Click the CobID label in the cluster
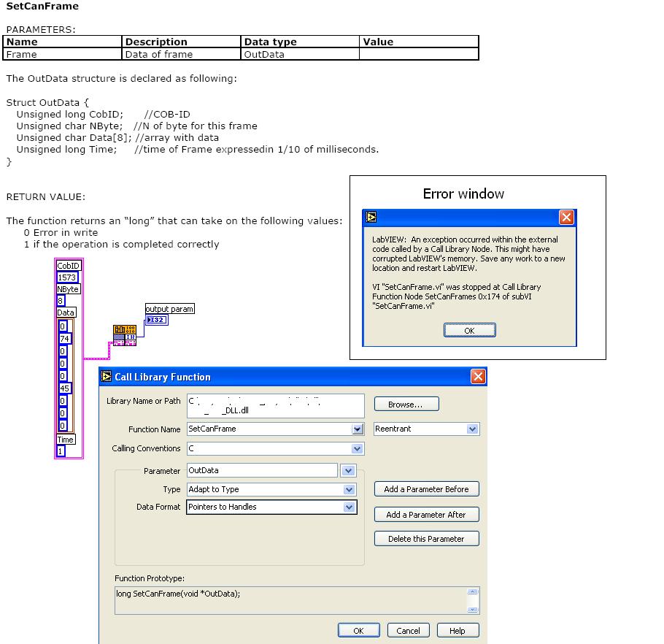Viewport: 664px width, 644px height. pyautogui.click(x=68, y=266)
